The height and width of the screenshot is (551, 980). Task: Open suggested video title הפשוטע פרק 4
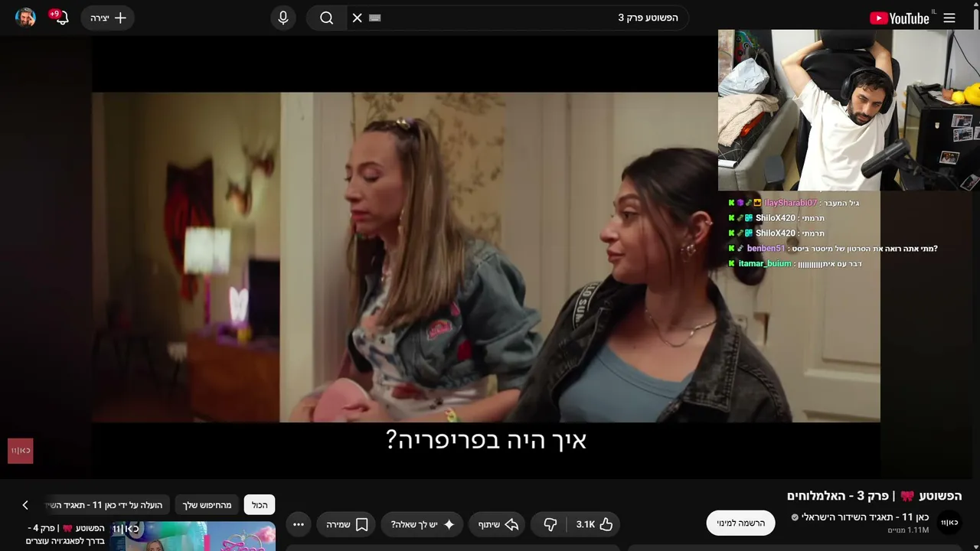(x=66, y=534)
